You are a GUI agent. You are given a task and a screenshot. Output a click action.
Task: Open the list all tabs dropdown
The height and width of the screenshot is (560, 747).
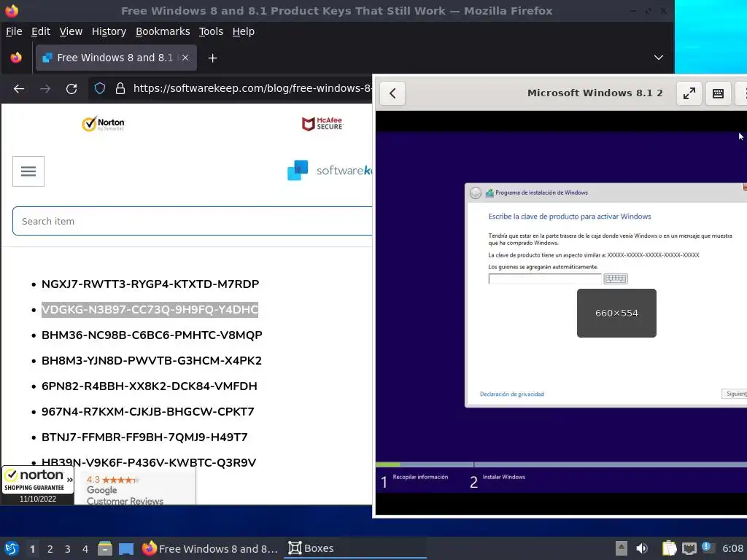click(x=659, y=58)
